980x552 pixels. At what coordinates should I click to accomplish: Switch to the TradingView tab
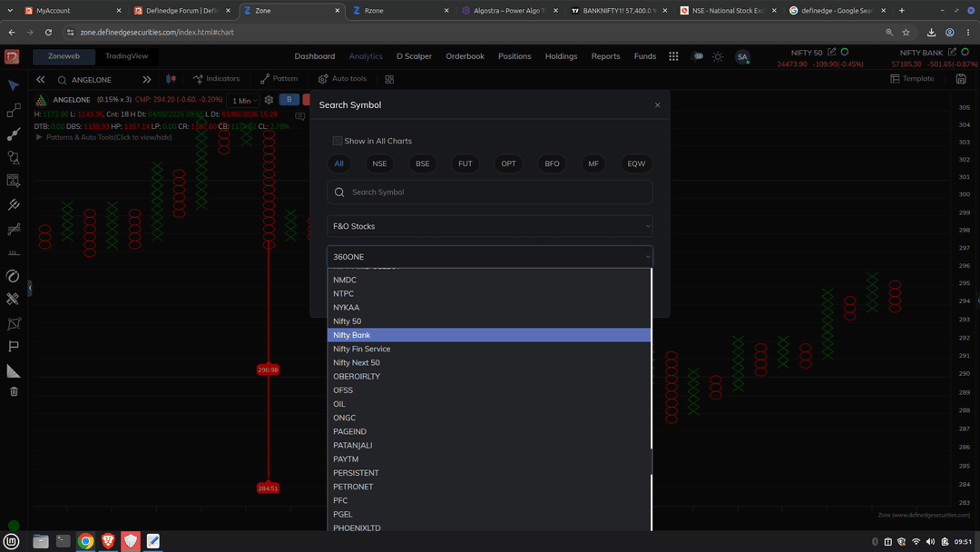127,56
